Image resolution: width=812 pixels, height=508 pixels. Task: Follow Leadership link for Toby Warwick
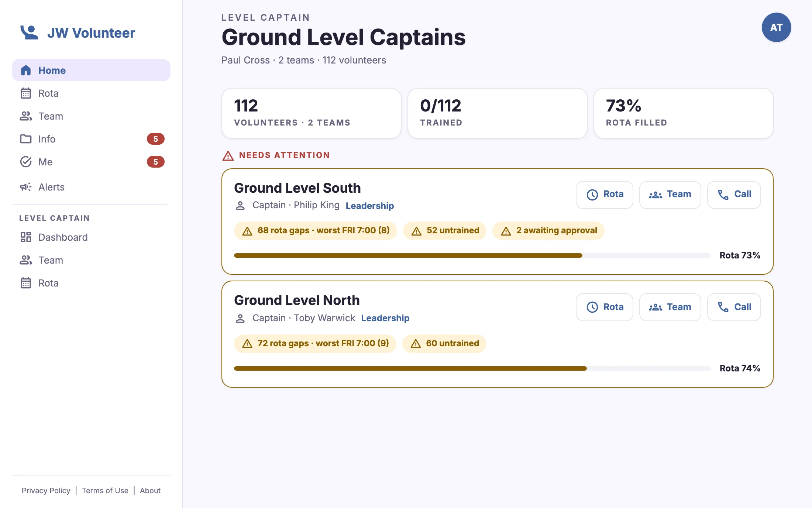pos(385,318)
